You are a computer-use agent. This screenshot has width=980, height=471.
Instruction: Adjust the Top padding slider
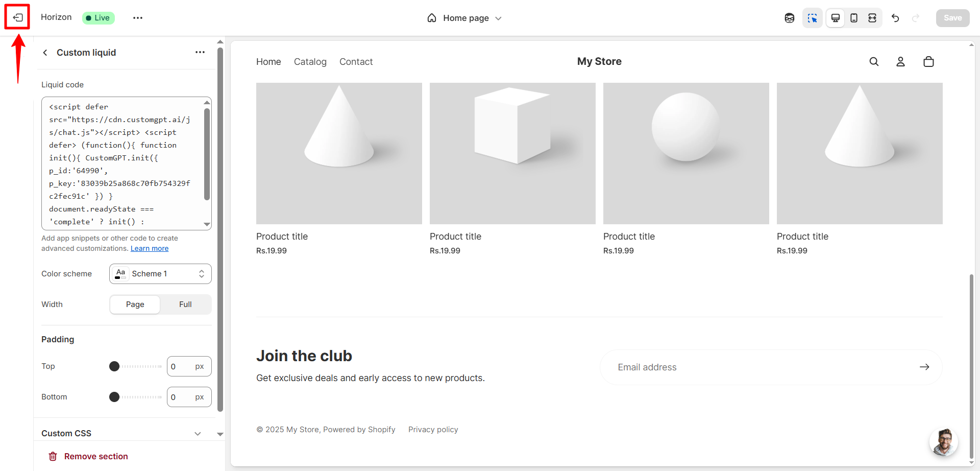pos(136,366)
